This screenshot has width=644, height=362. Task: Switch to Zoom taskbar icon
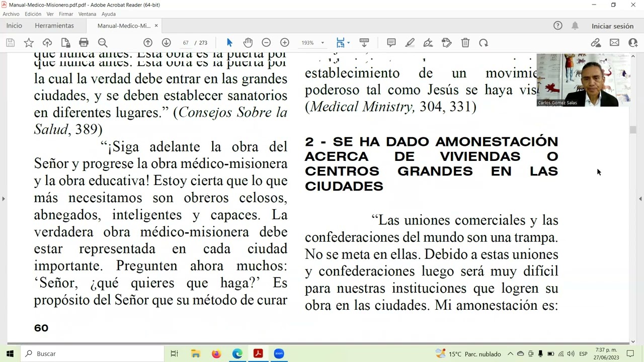pyautogui.click(x=279, y=353)
